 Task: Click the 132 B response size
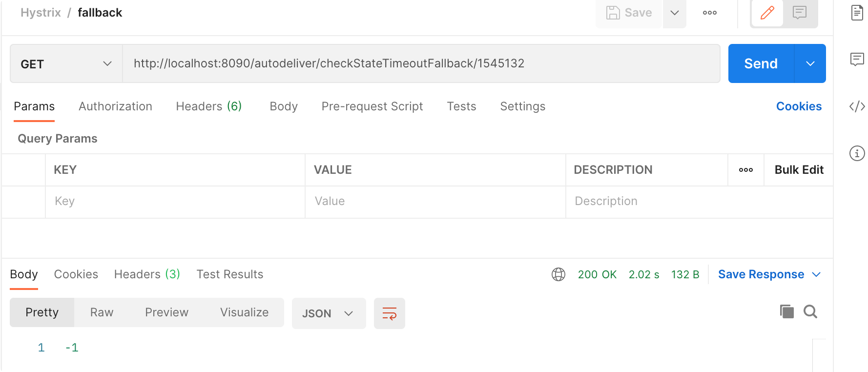coord(685,274)
